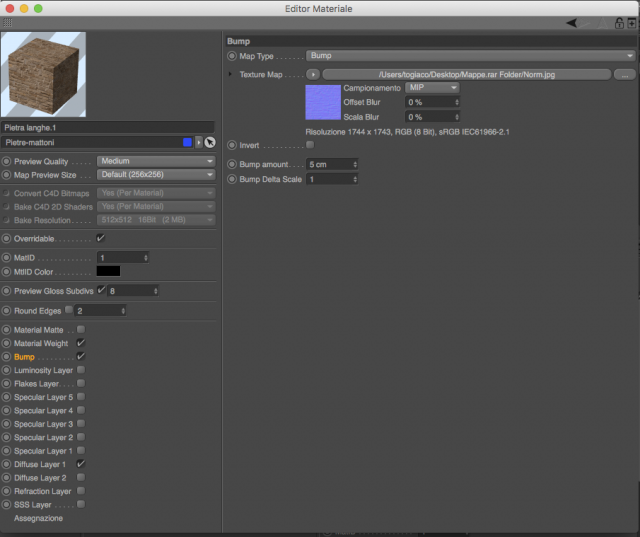Toggle the Overridable checkbox
Screen dimensions: 640x537
click(100, 238)
